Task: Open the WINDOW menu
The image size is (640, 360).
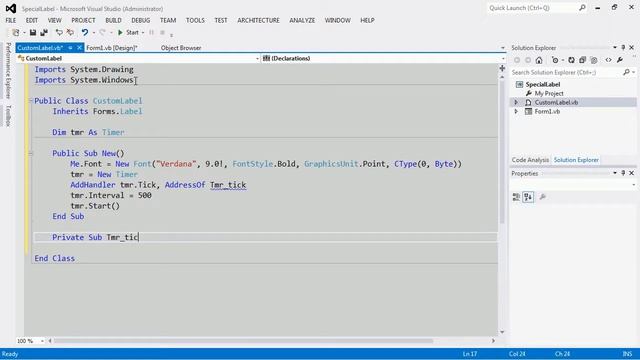Action: click(x=338, y=20)
